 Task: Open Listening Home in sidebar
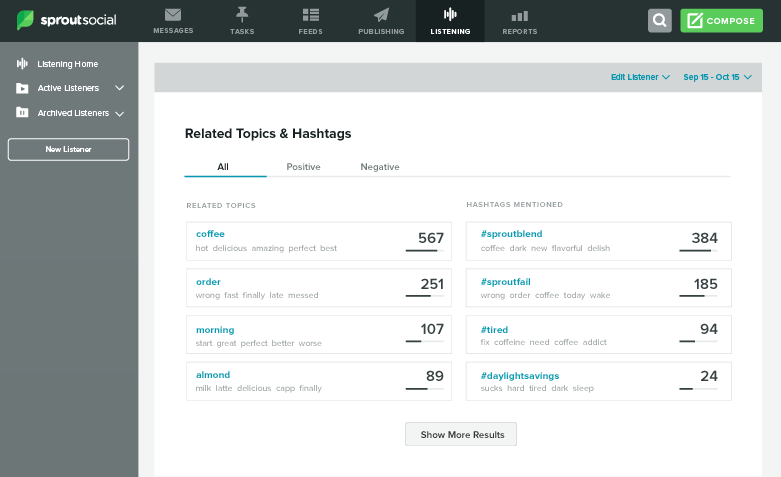pyautogui.click(x=67, y=64)
